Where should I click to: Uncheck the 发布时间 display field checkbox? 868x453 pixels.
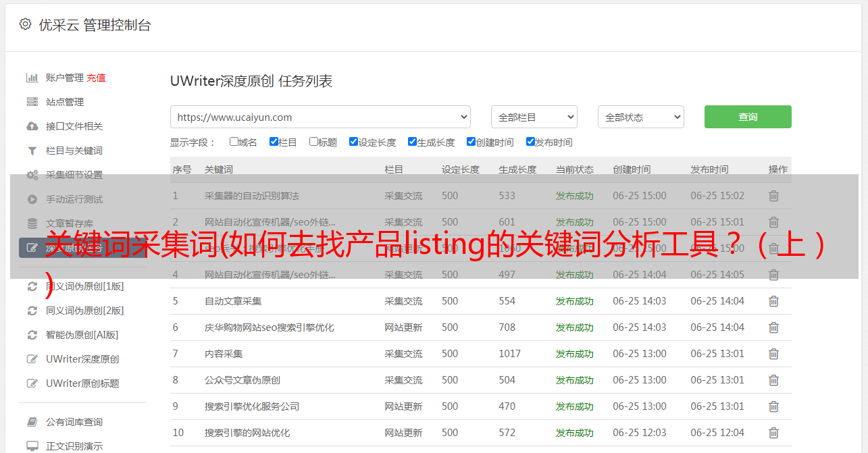pos(530,142)
